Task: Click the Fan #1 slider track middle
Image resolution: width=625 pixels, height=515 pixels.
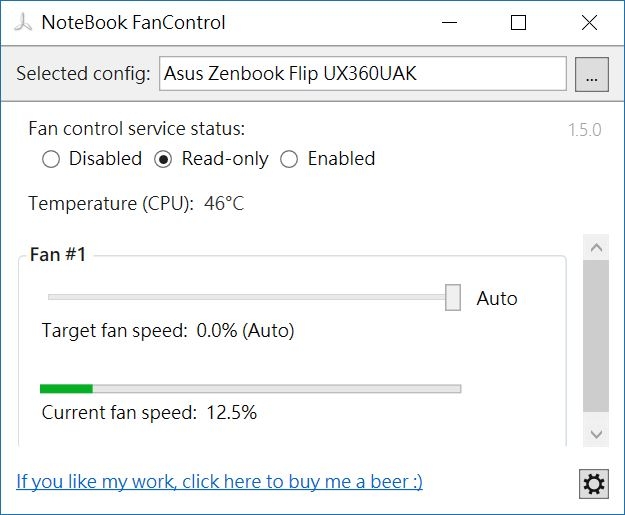Action: click(247, 297)
